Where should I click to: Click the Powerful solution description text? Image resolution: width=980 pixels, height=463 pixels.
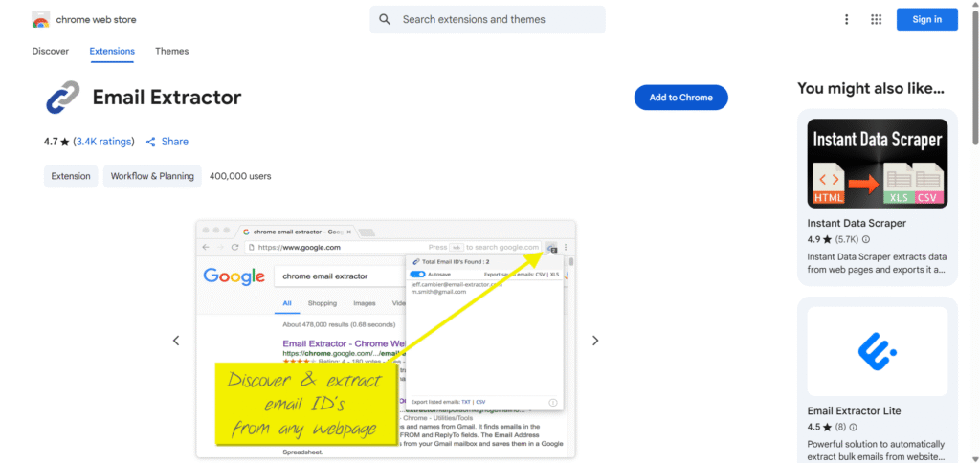point(877,452)
